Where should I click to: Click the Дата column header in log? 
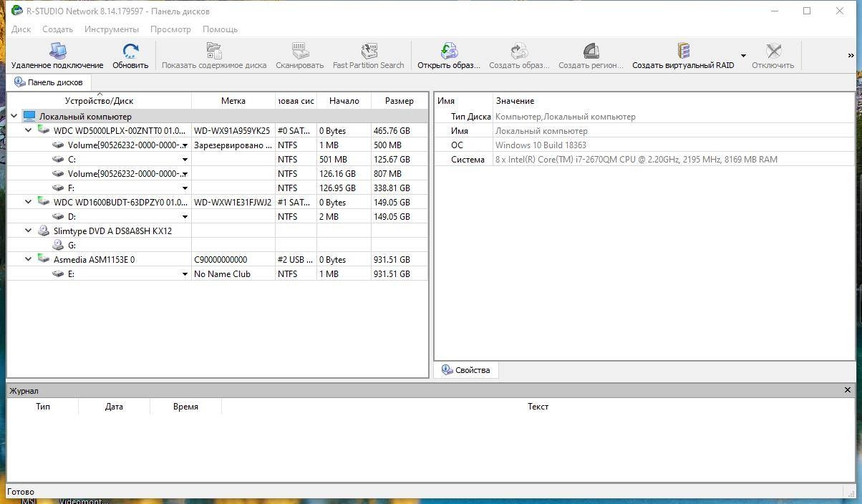114,407
